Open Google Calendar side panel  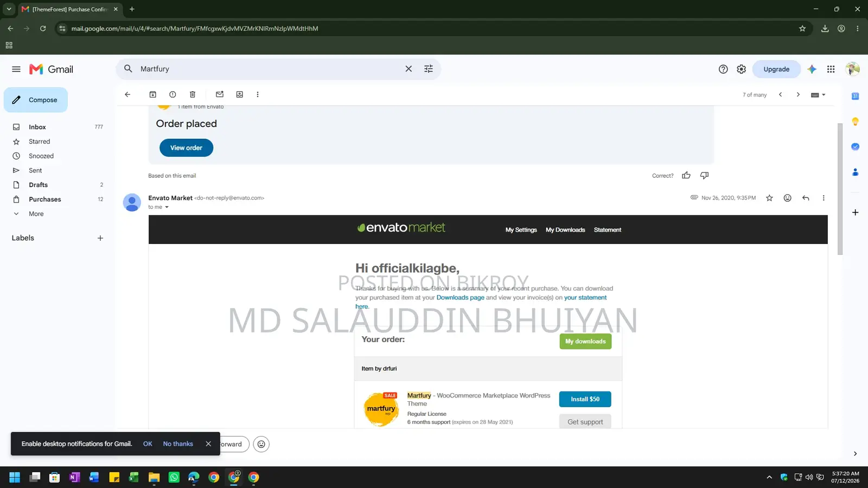pos(855,96)
